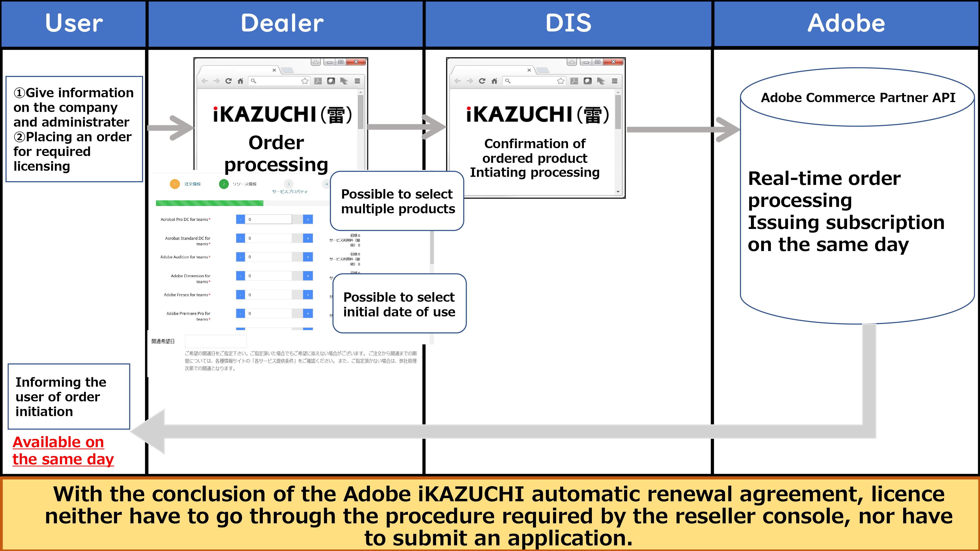Click Back arrow in DIS browser window
This screenshot has height=551, width=980.
pos(458,81)
